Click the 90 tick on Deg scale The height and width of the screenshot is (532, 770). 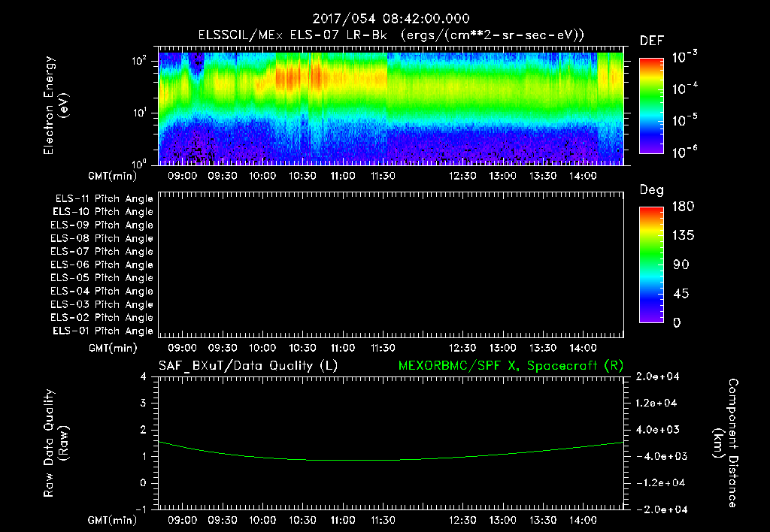point(681,265)
